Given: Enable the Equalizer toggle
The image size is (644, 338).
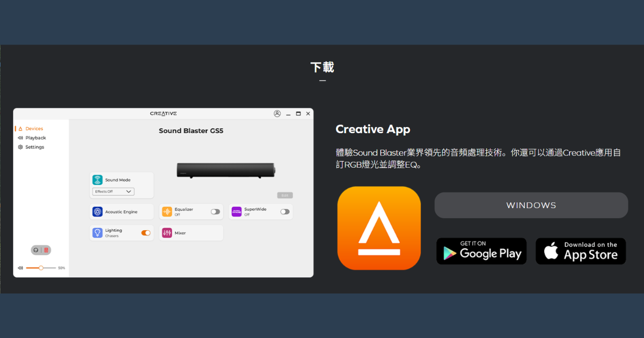Looking at the screenshot, I should point(215,211).
